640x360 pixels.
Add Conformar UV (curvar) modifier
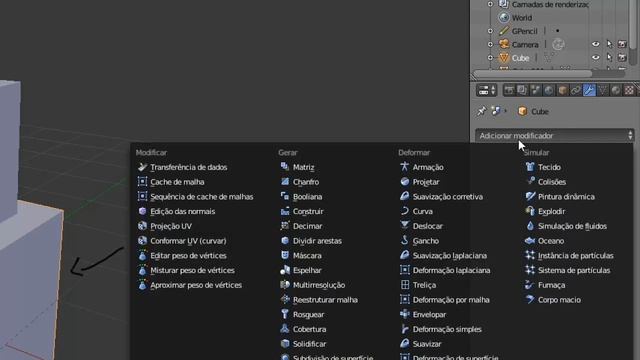182,240
